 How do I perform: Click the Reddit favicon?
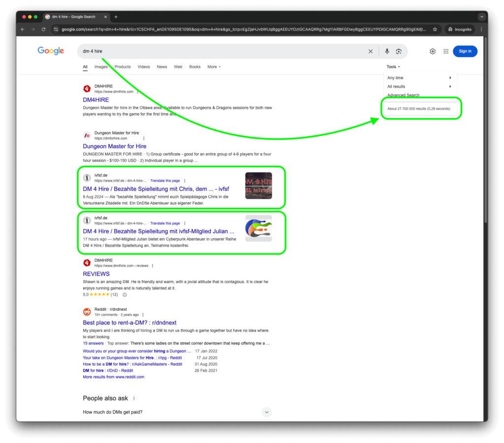click(x=87, y=312)
